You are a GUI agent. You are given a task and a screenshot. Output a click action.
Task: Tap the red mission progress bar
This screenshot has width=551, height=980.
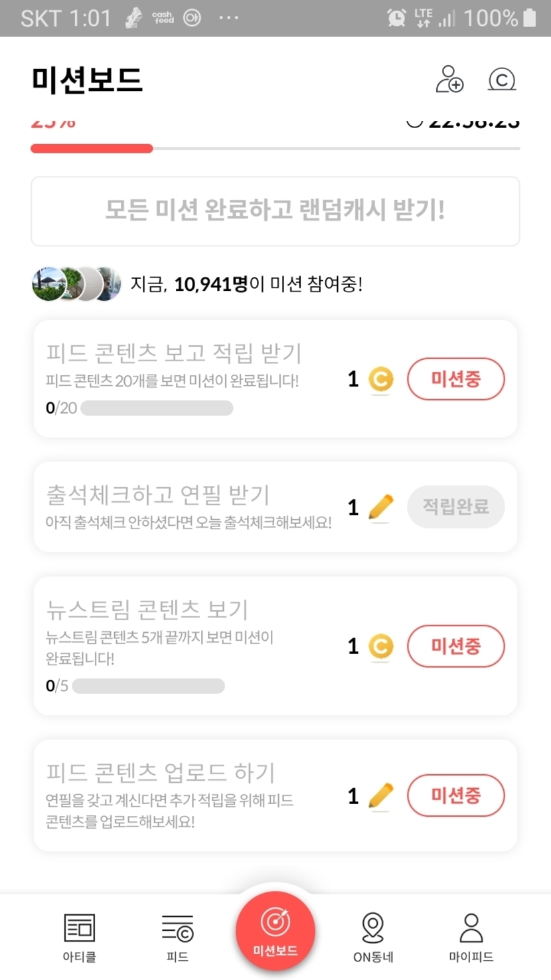(x=92, y=149)
